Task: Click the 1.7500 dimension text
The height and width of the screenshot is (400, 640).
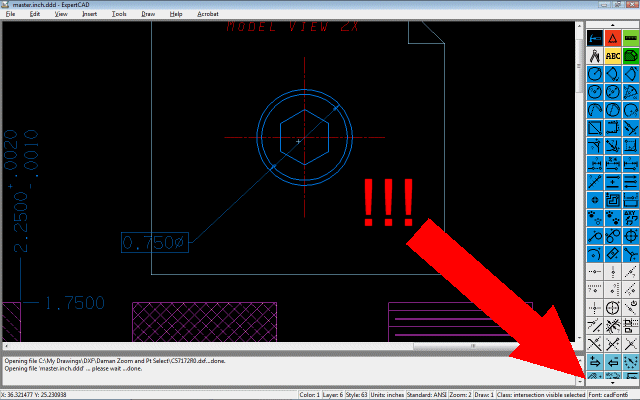Action: coord(75,303)
